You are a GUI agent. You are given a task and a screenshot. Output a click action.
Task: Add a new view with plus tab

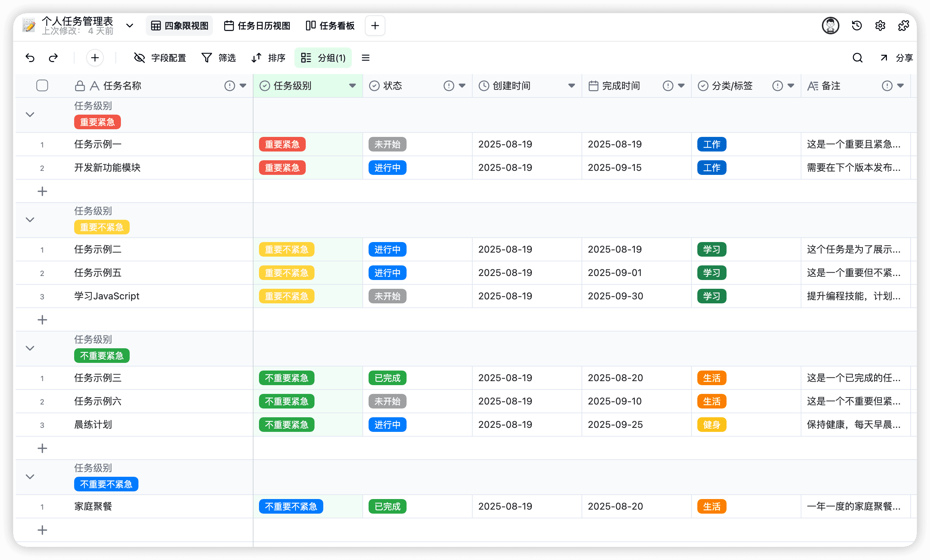pos(375,26)
